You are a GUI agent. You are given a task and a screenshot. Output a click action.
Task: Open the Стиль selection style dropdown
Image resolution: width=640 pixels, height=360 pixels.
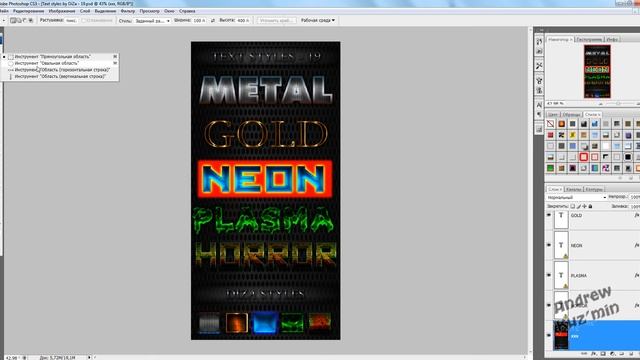point(152,20)
